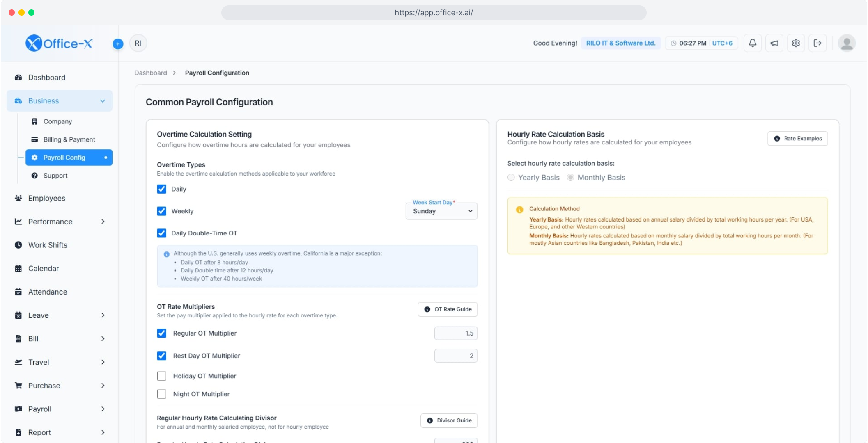The height and width of the screenshot is (443, 868).
Task: Open notifications bell icon
Action: click(752, 43)
